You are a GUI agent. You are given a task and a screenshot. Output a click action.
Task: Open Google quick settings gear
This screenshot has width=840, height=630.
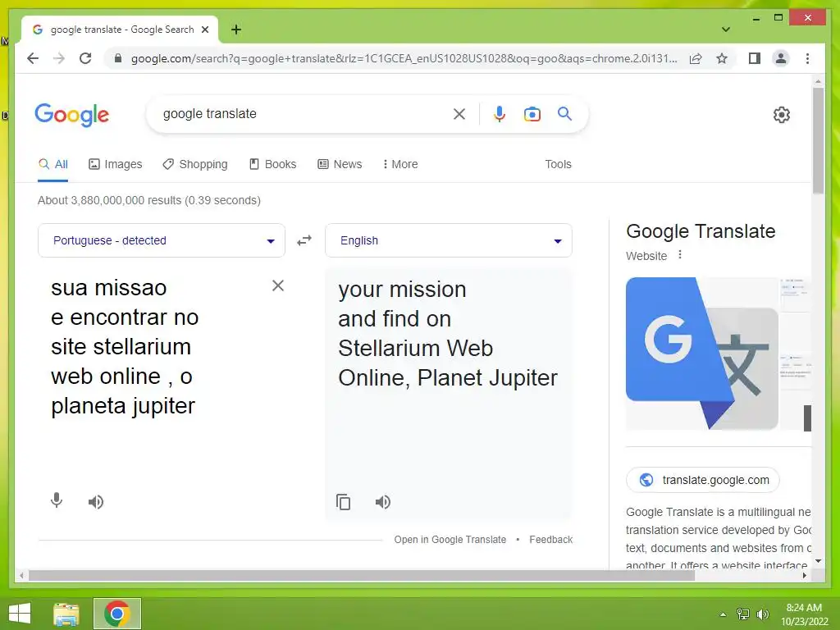point(781,114)
